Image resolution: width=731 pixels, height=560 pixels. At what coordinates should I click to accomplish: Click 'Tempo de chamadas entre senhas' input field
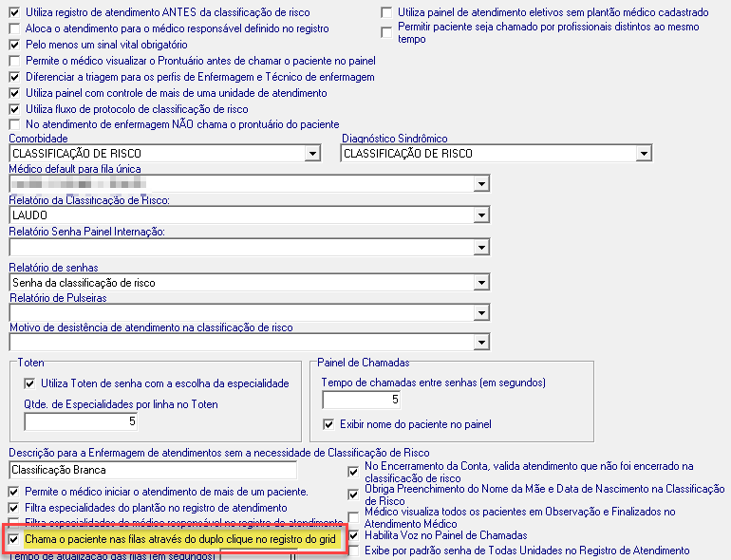pyautogui.click(x=362, y=400)
